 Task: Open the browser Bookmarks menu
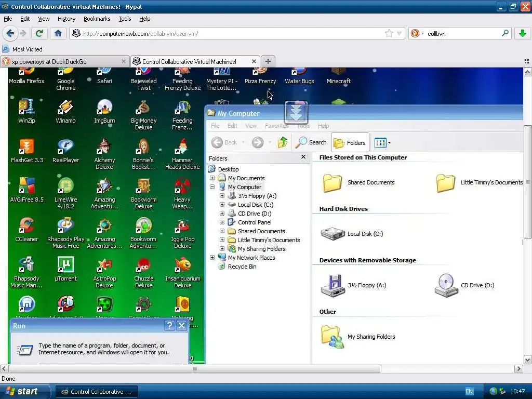pos(97,19)
